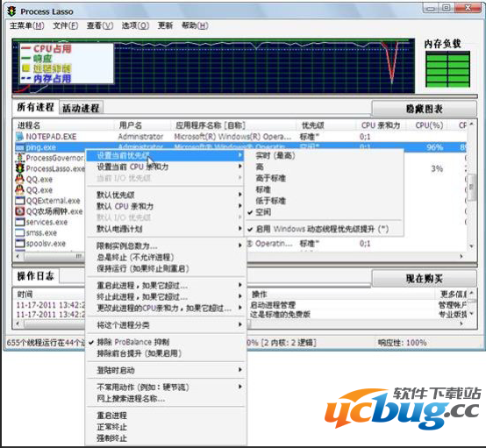486x448 pixels.
Task: Select the NOTEPAD.EXE process row
Action: pyautogui.click(x=240, y=136)
